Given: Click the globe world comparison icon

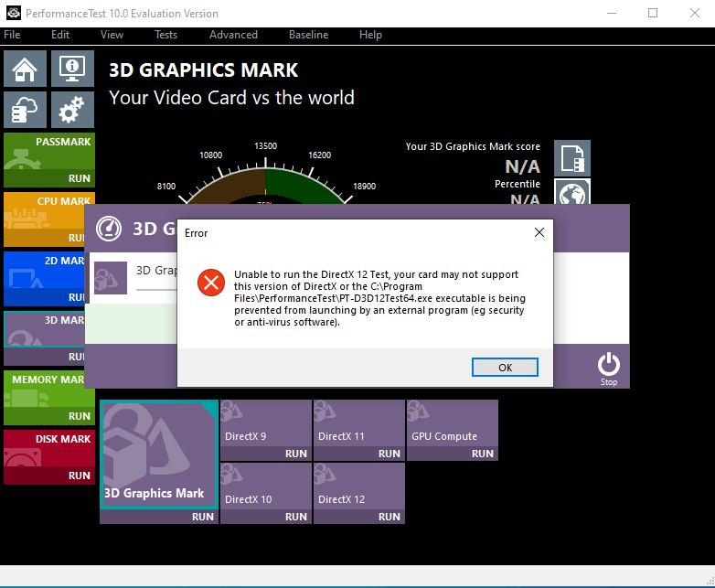Looking at the screenshot, I should pyautogui.click(x=572, y=192).
